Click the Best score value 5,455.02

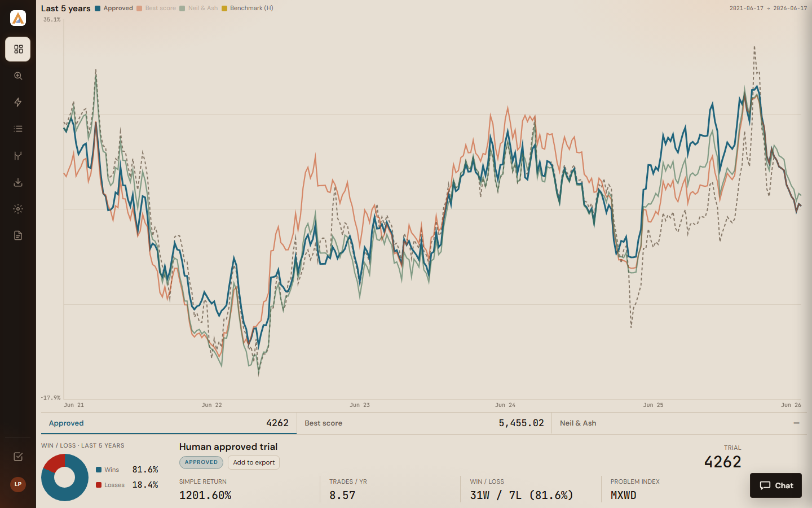[x=521, y=423]
